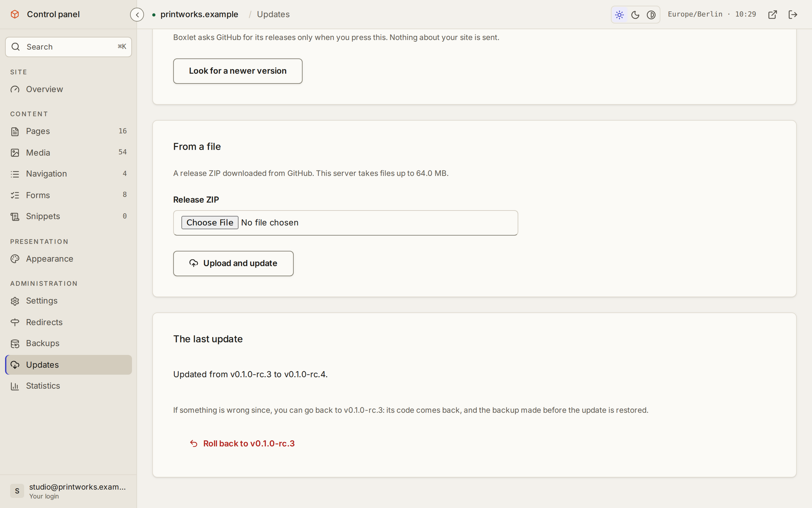The width and height of the screenshot is (812, 508).
Task: Click the Settings gear icon
Action: (x=15, y=301)
